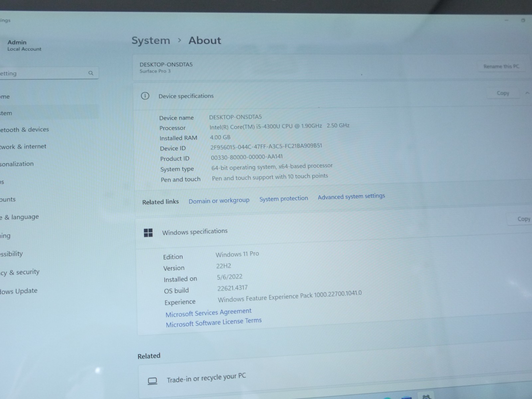The width and height of the screenshot is (532, 399).
Task: Minimize the Settings window
Action: coord(506,20)
